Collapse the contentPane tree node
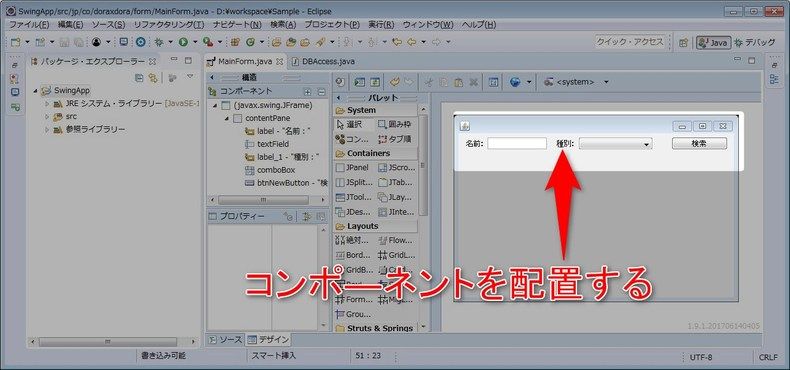The width and height of the screenshot is (790, 370). point(227,118)
